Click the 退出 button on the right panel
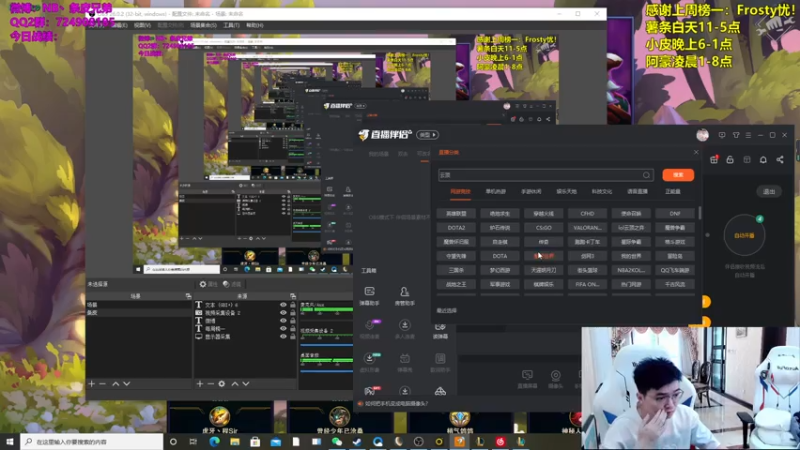This screenshot has width=800, height=450. coord(769,191)
